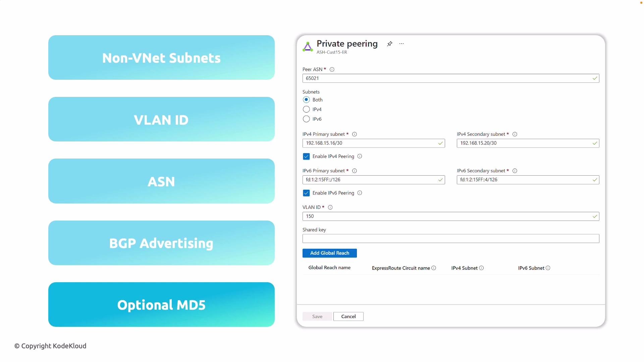Click the Non-VNet Subnets card
The image size is (644, 362).
(161, 58)
